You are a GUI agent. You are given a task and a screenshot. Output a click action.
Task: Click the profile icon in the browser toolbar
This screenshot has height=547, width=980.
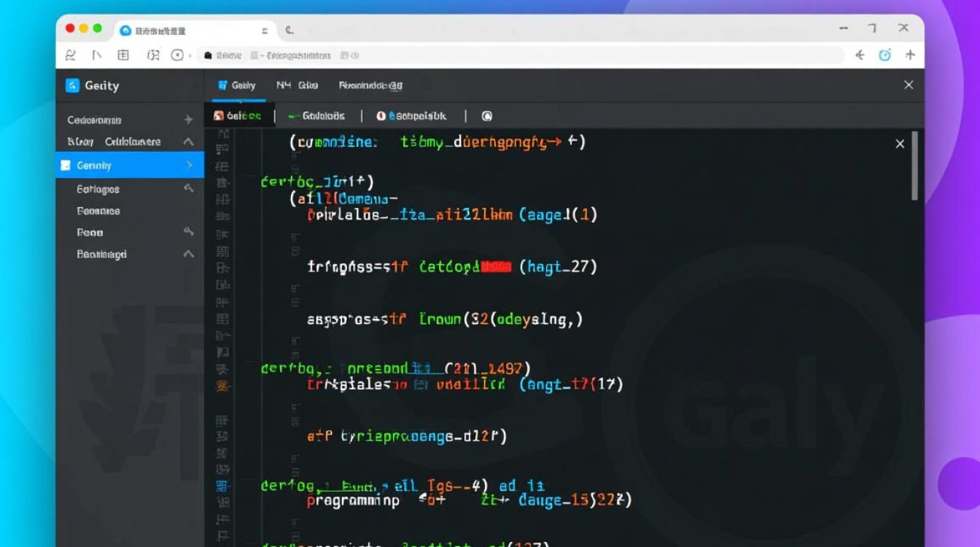point(70,55)
